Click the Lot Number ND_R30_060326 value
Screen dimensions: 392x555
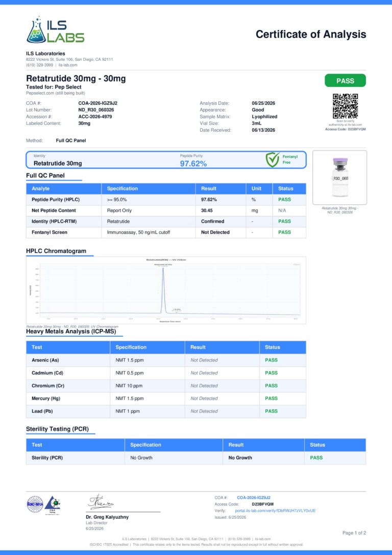pyautogui.click(x=96, y=110)
